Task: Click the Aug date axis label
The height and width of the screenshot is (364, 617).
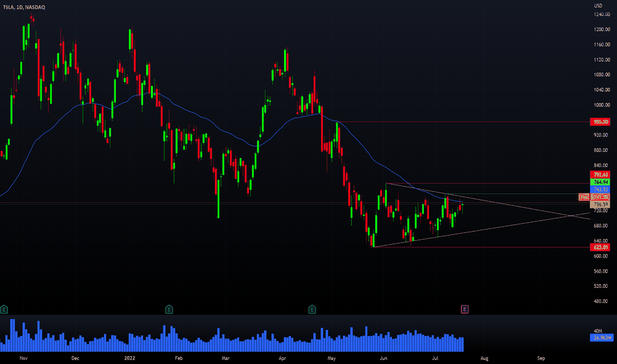Action: click(485, 358)
